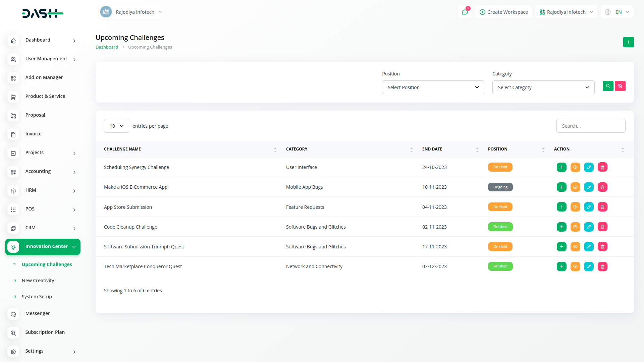The image size is (644, 362).
Task: Click the Create Workspace button
Action: [503, 12]
